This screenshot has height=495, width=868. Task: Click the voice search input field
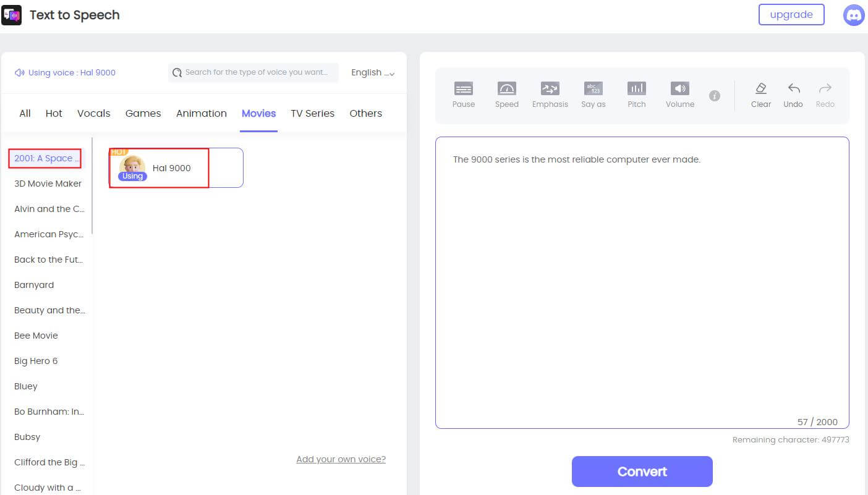pyautogui.click(x=253, y=72)
